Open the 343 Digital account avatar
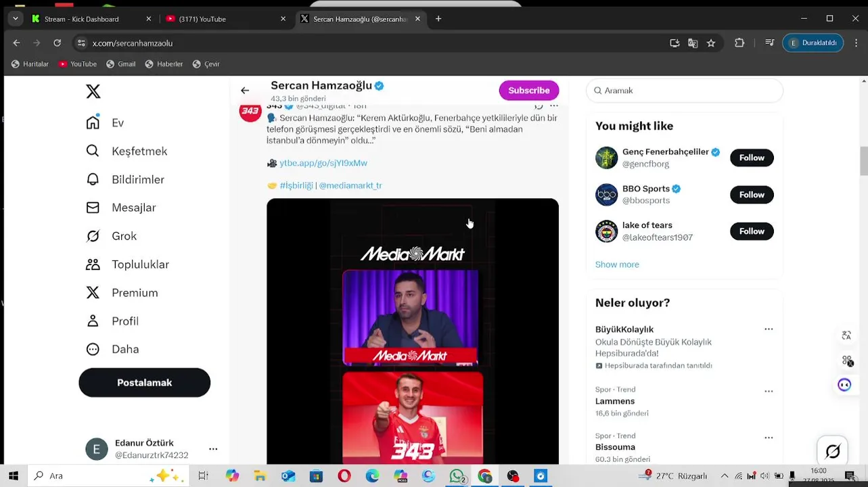 [250, 112]
